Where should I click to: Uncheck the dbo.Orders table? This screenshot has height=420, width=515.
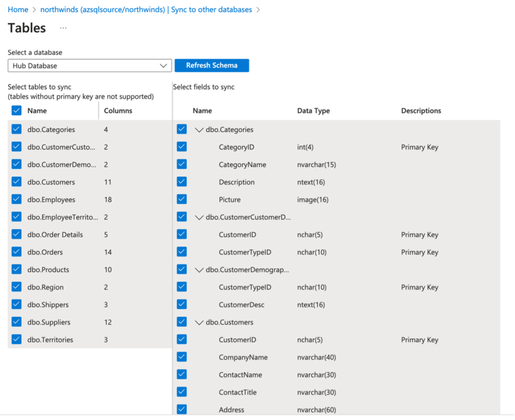16,251
